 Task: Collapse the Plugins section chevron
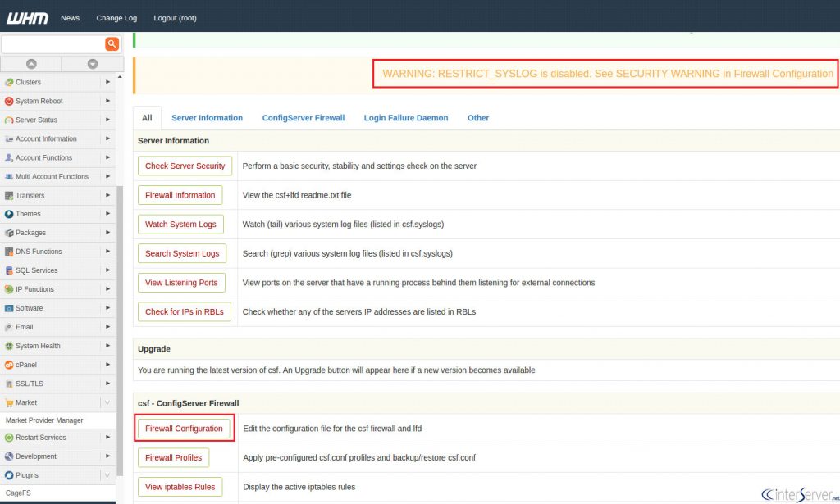[x=107, y=475]
